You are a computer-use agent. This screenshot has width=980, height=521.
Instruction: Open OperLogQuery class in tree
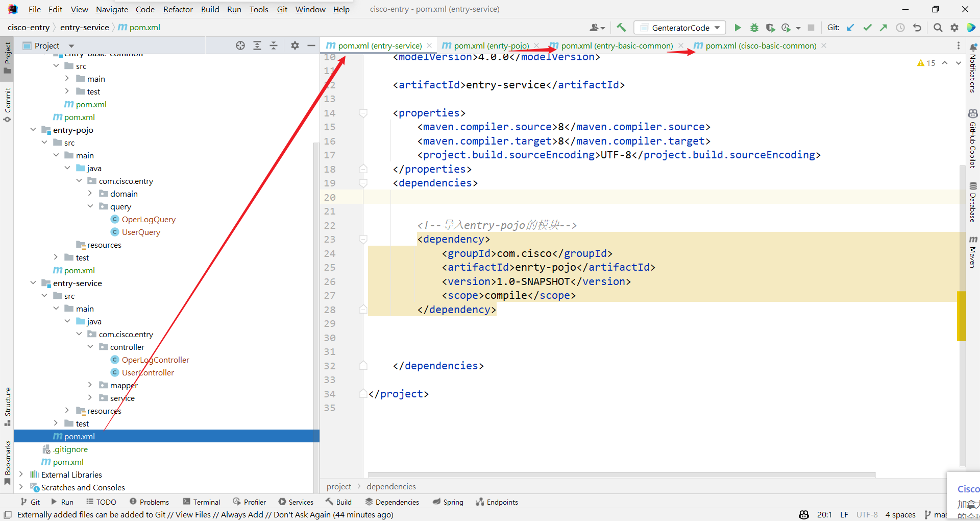click(x=149, y=219)
